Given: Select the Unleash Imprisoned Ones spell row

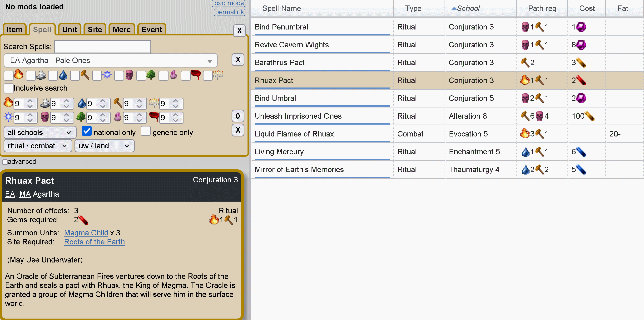Looking at the screenshot, I should coord(447,116).
